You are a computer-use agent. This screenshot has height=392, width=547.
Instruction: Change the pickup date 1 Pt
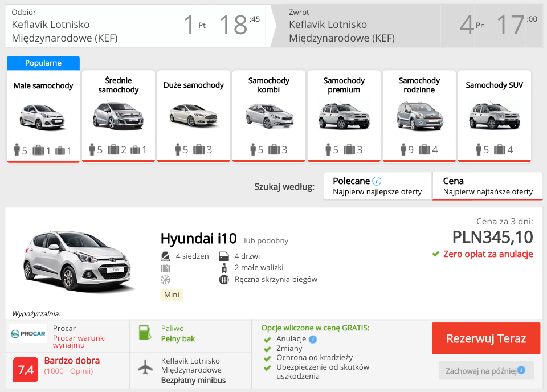click(195, 25)
